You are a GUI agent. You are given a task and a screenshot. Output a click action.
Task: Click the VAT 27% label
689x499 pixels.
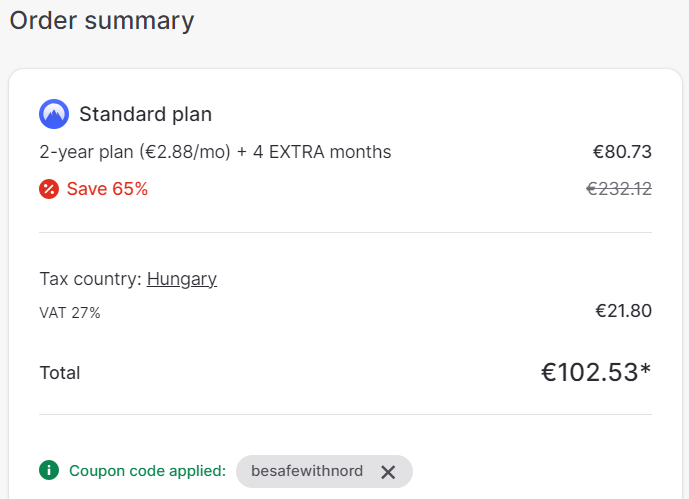point(70,313)
